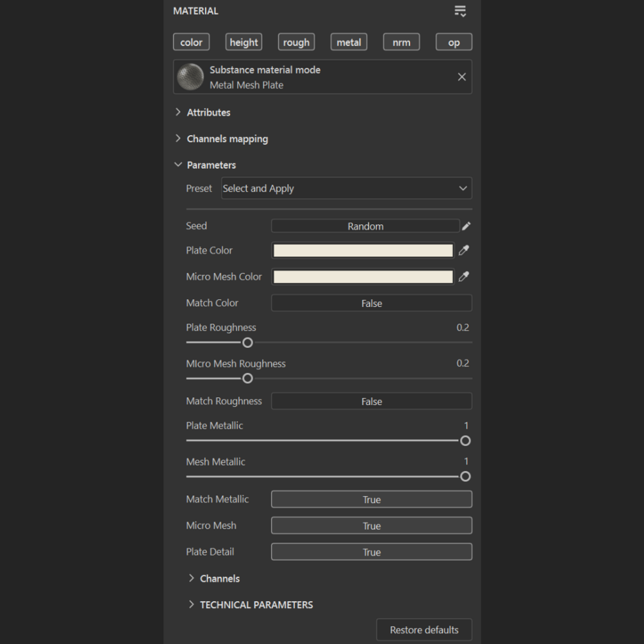Open the Plate Color swatch

363,251
